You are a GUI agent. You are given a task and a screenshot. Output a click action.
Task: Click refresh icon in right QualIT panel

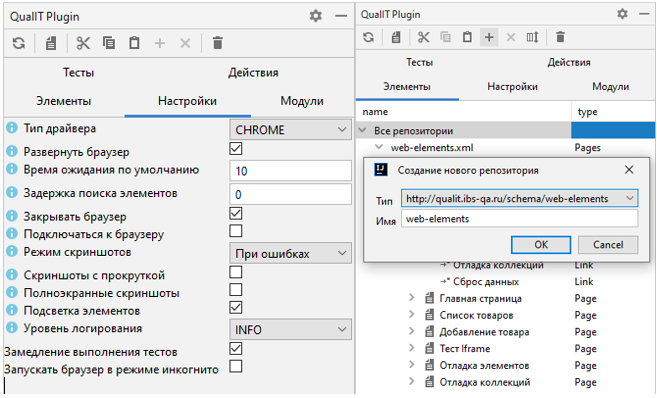click(368, 37)
